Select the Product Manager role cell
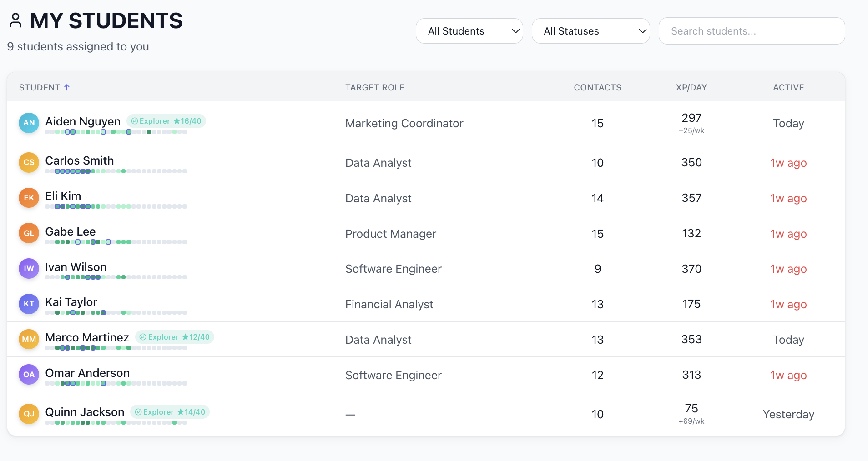The image size is (868, 461). [x=391, y=234]
